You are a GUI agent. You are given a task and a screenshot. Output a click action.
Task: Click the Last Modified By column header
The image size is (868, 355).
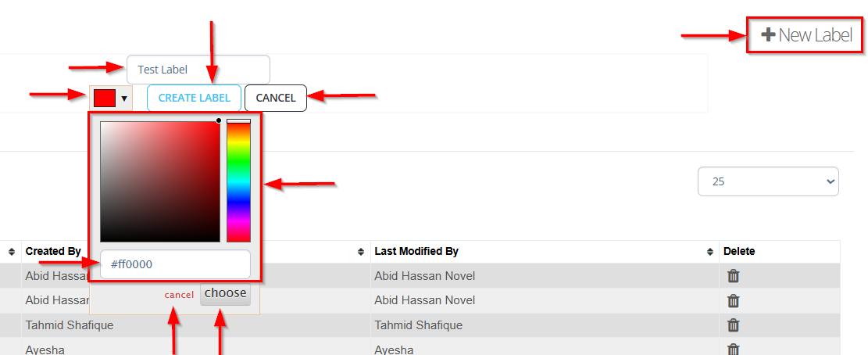click(x=416, y=252)
